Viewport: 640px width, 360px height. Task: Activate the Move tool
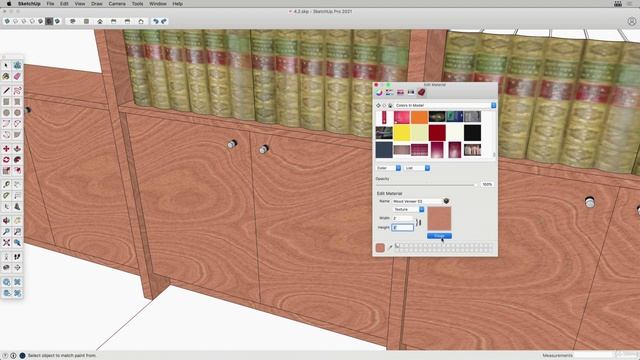point(6,149)
